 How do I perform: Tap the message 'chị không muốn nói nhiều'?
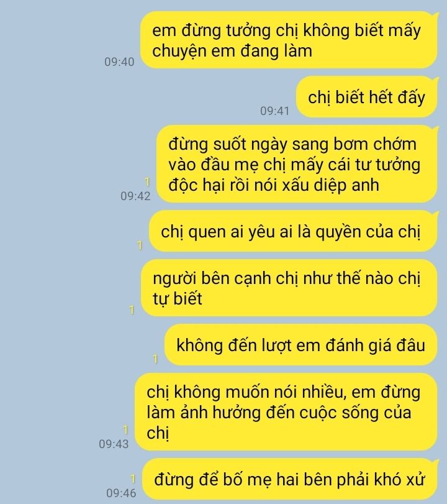(x=286, y=412)
